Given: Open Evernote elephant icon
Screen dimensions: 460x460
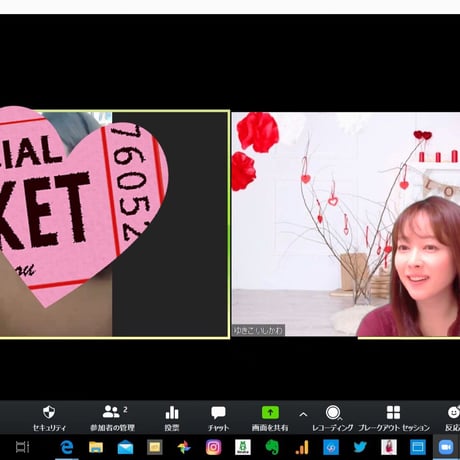Looking at the screenshot, I should coord(272,447).
